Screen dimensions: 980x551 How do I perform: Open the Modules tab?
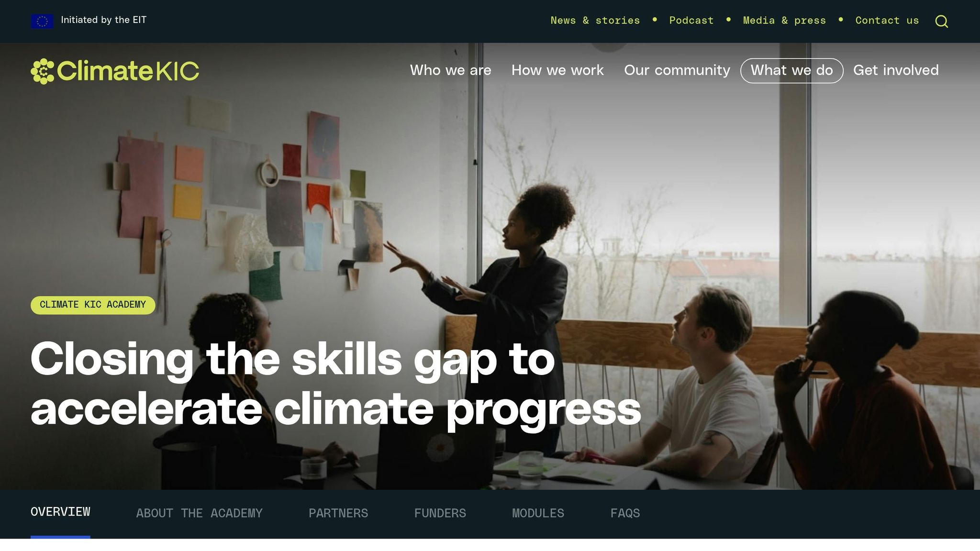point(538,513)
